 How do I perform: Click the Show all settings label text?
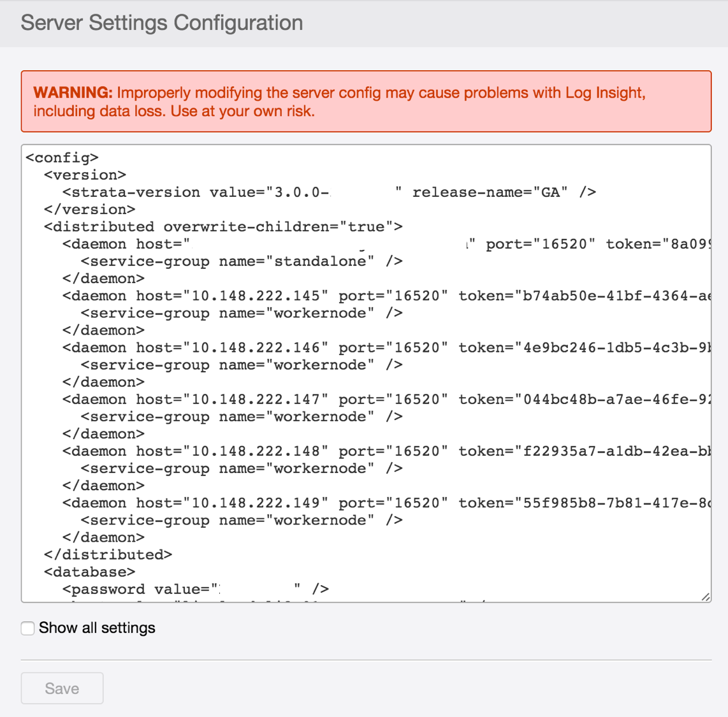click(97, 628)
